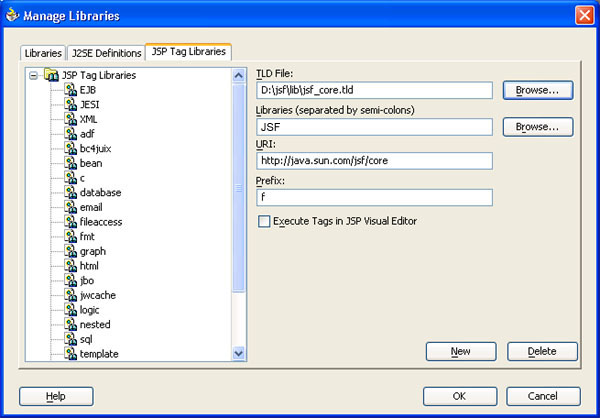The height and width of the screenshot is (418, 600).
Task: Click the adf tag library icon
Action: tap(70, 134)
